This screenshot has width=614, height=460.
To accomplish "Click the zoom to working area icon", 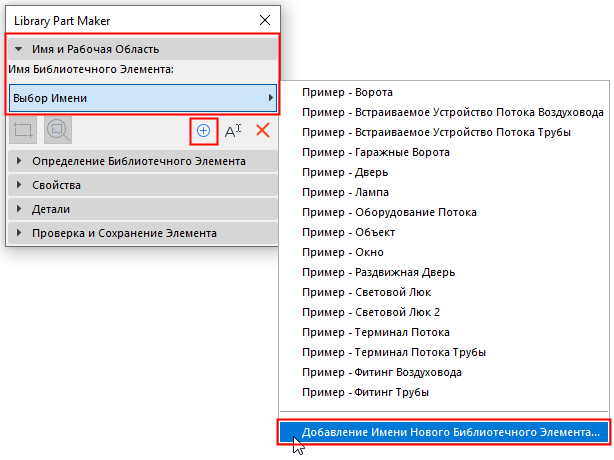I will click(56, 130).
